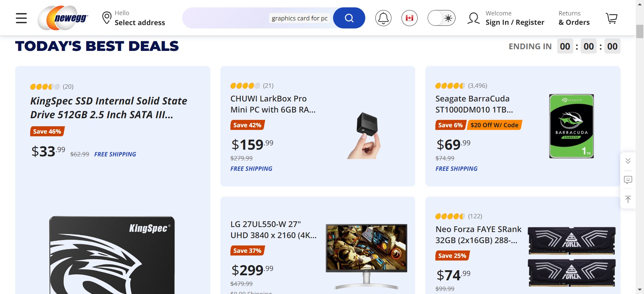The image size is (644, 294).
Task: Expand the double-chevron side panel arrow
Action: click(628, 161)
